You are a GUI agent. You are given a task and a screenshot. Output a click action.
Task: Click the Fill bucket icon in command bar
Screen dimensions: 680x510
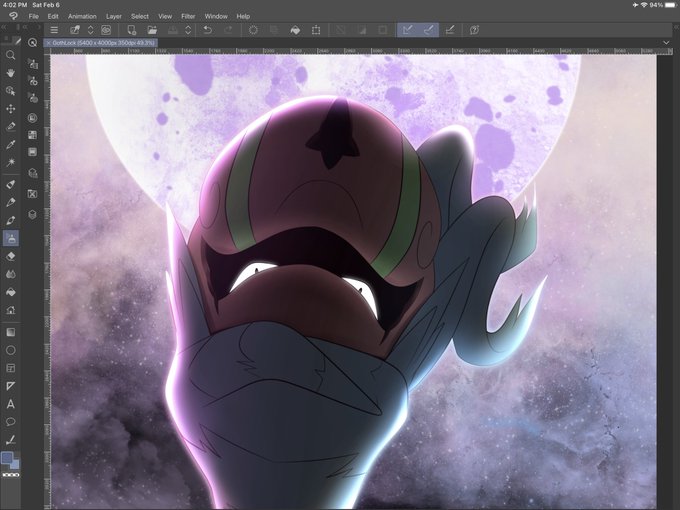coord(295,30)
